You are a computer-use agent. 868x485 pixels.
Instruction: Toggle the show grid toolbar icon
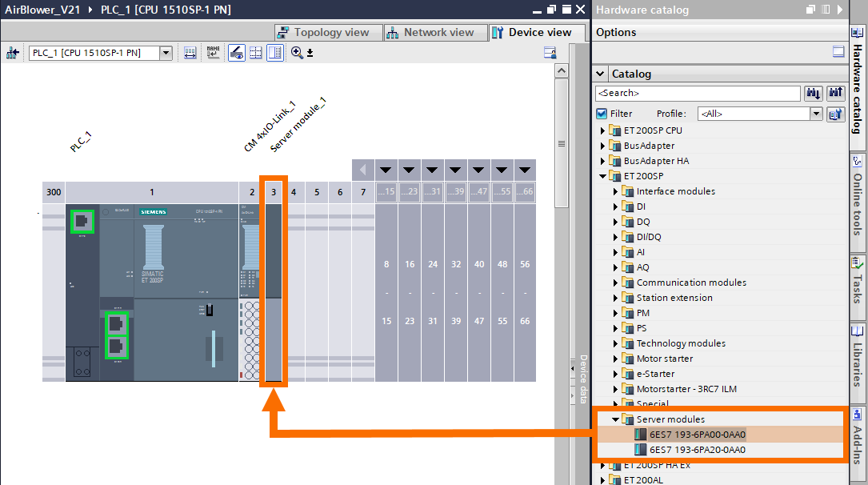click(256, 53)
